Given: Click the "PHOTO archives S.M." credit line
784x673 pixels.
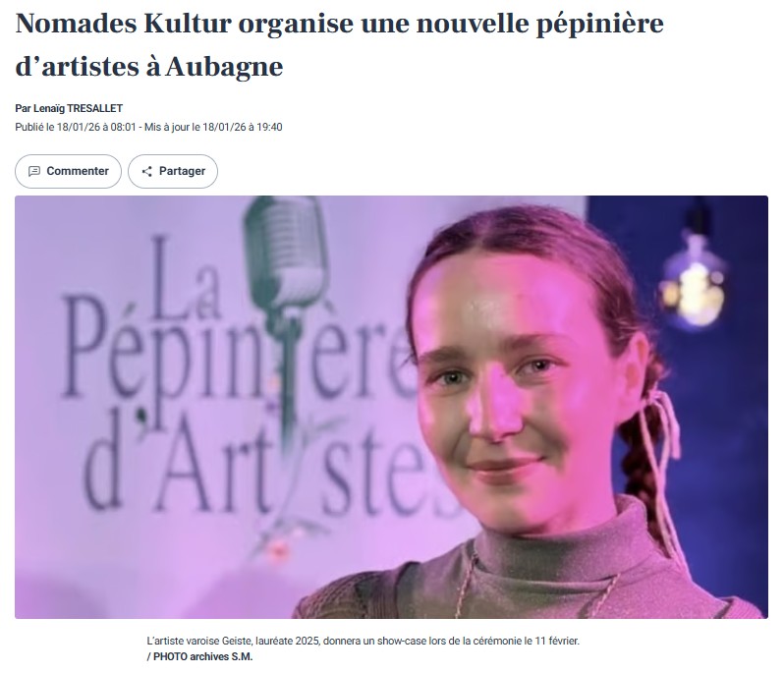Looking at the screenshot, I should (200, 657).
